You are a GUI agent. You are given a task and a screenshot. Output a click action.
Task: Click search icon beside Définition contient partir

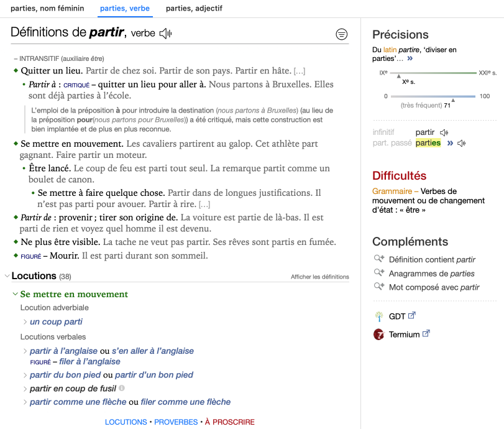pos(378,259)
